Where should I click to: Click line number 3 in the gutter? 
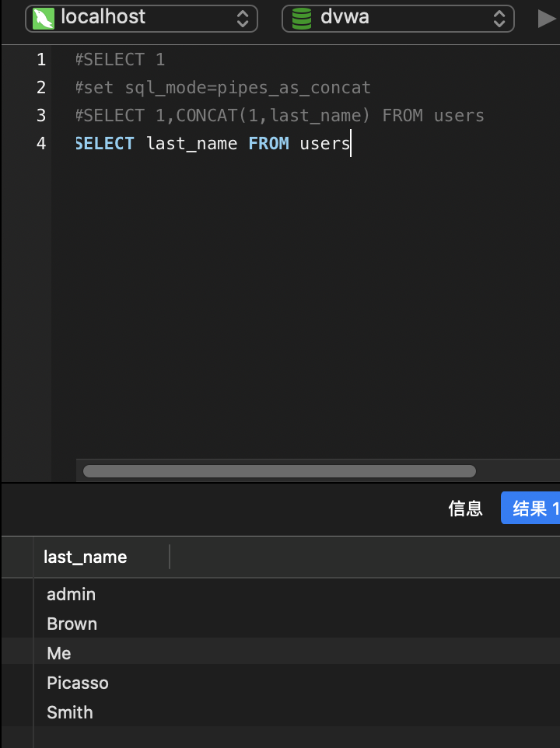[x=41, y=116]
